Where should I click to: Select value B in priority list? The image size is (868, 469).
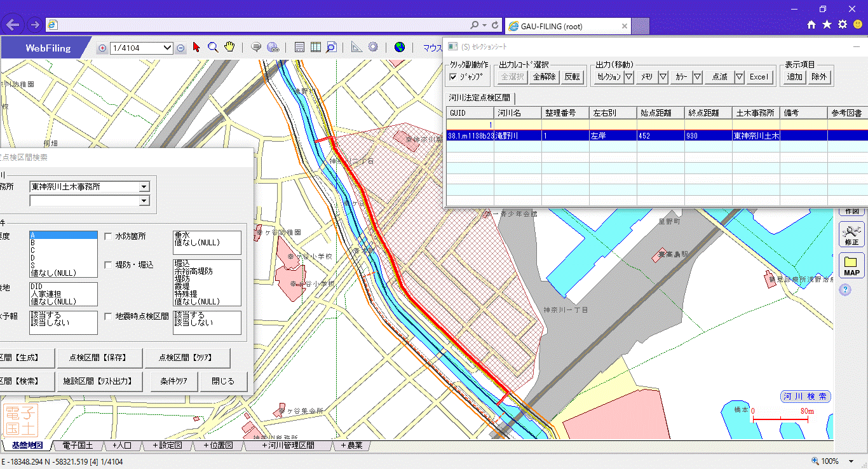coord(33,243)
